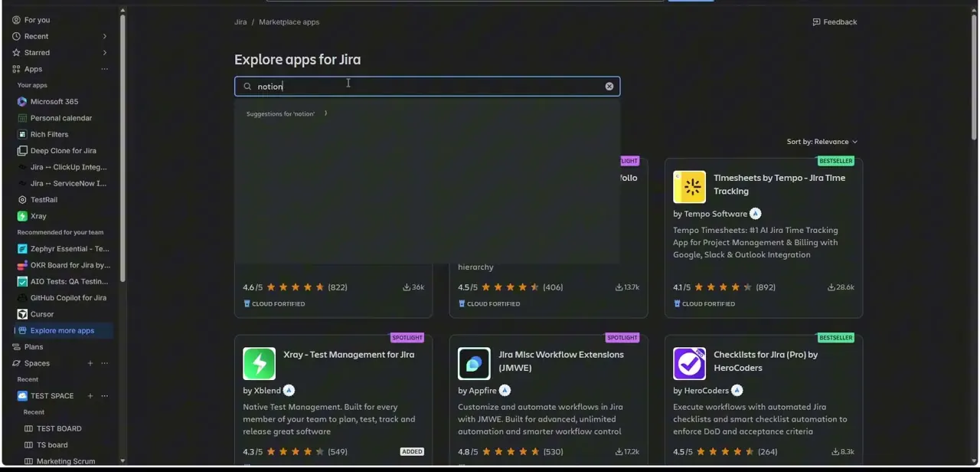The image size is (980, 472).
Task: Open Marketing Scrum board
Action: [64, 461]
